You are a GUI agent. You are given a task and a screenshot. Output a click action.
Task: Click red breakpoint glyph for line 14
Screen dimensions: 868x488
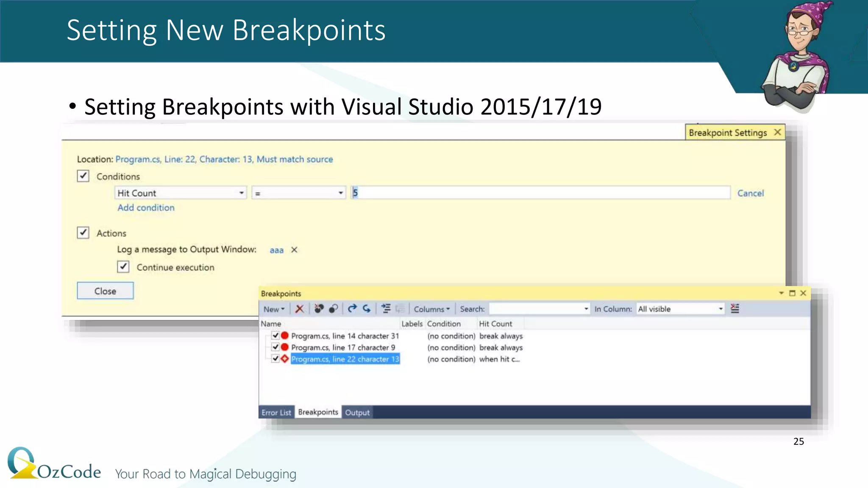[x=285, y=335]
